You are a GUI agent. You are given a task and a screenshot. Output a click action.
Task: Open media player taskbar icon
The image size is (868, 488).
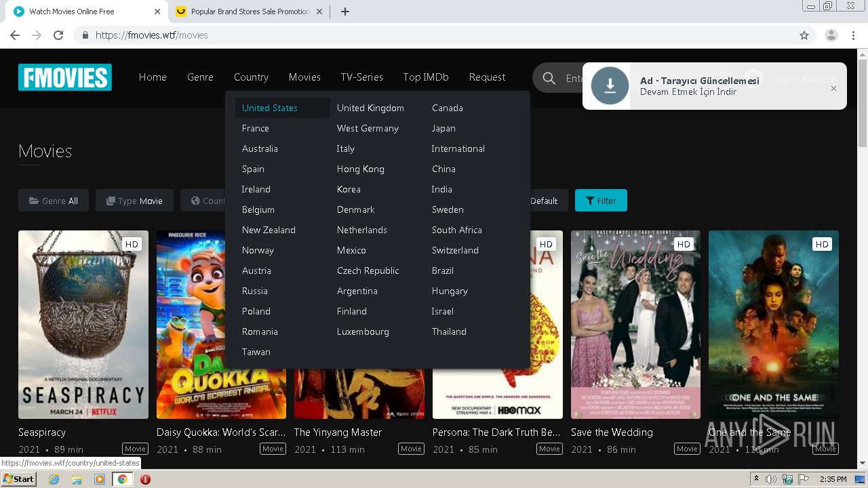pyautogui.click(x=100, y=479)
